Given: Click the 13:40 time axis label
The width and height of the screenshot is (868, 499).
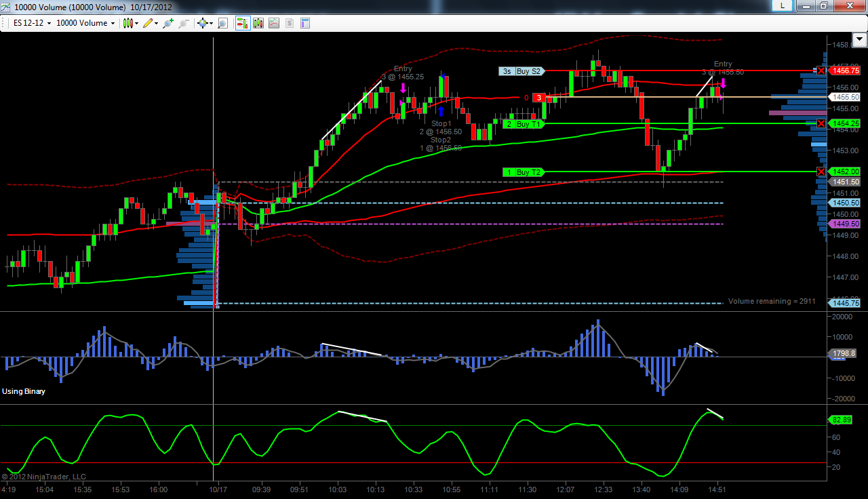Looking at the screenshot, I should pyautogui.click(x=641, y=490).
